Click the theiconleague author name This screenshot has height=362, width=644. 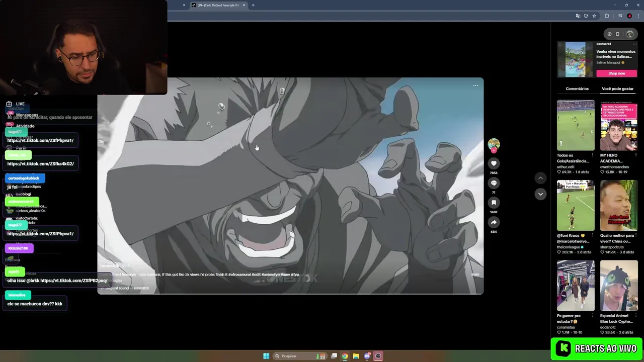[x=569, y=247]
